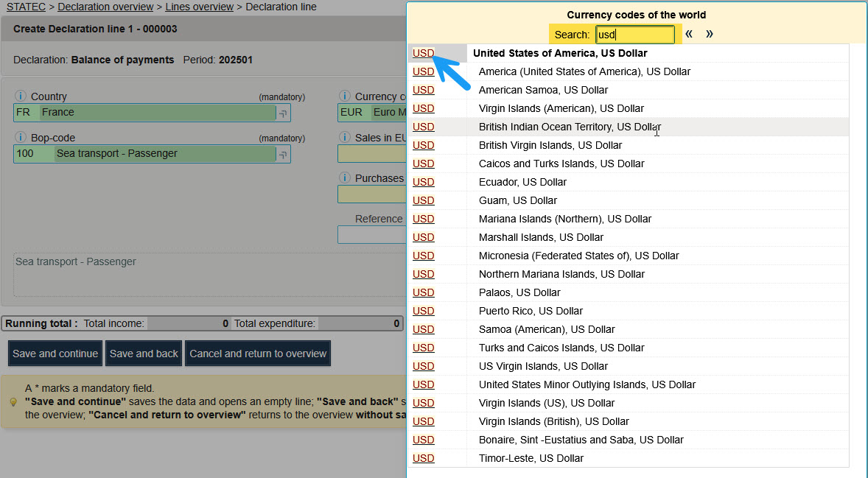Open the Bop-code lookup list
The height and width of the screenshot is (478, 868).
282,155
